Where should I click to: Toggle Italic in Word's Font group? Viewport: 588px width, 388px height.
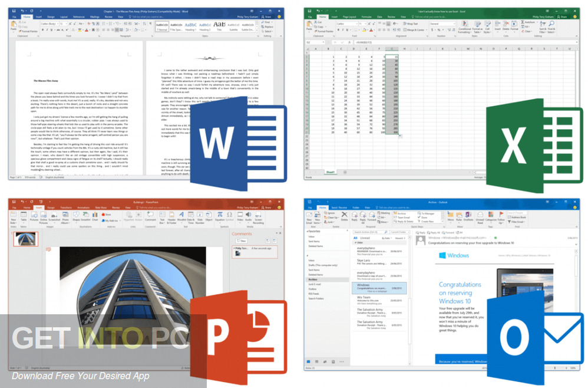click(x=47, y=29)
